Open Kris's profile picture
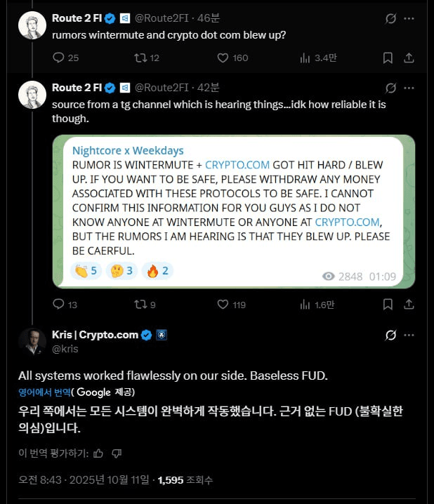The image size is (434, 504). [32, 341]
